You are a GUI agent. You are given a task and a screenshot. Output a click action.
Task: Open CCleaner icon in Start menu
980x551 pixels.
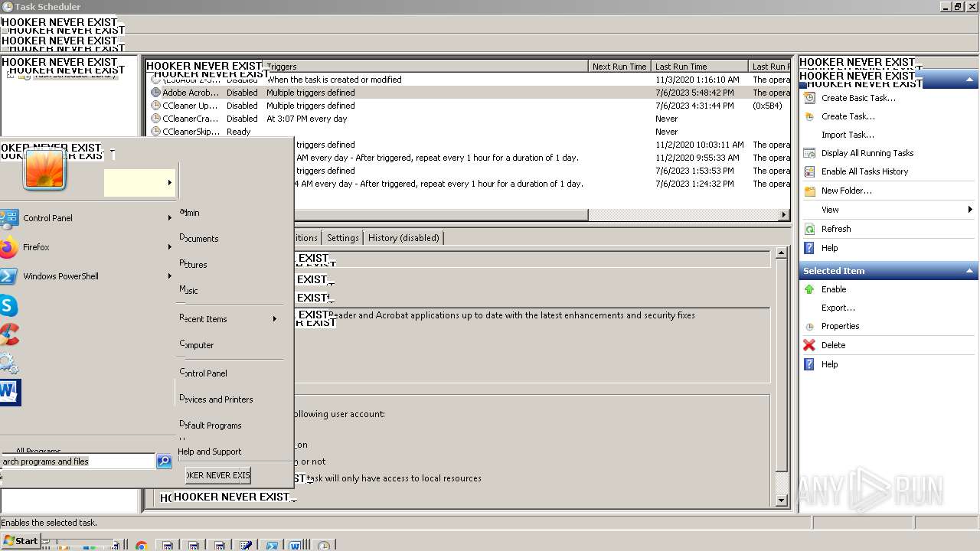(x=8, y=334)
